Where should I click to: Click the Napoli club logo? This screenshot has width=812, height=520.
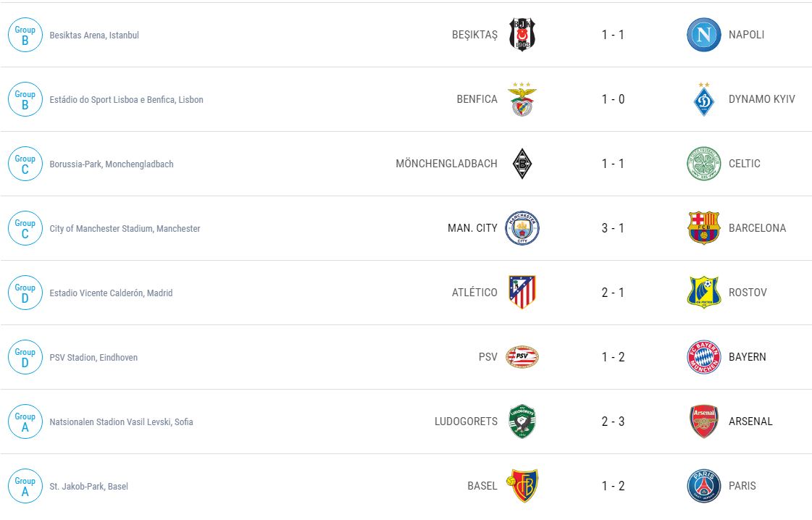703,35
